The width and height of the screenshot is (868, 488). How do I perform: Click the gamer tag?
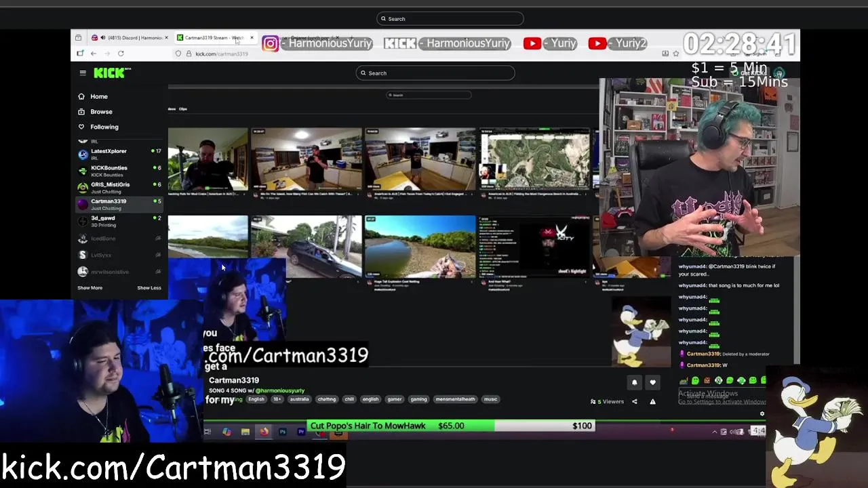(395, 399)
